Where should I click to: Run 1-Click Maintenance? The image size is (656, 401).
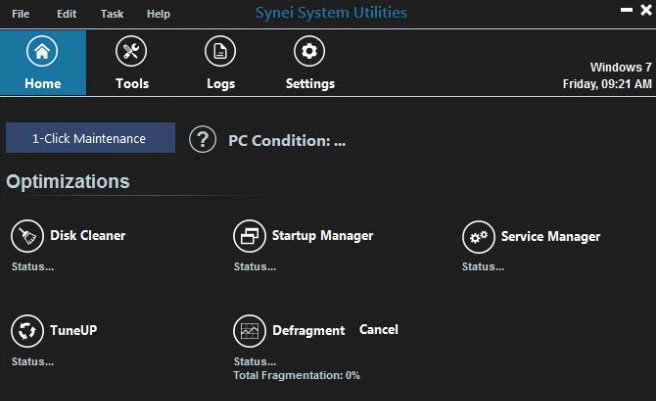click(x=90, y=138)
